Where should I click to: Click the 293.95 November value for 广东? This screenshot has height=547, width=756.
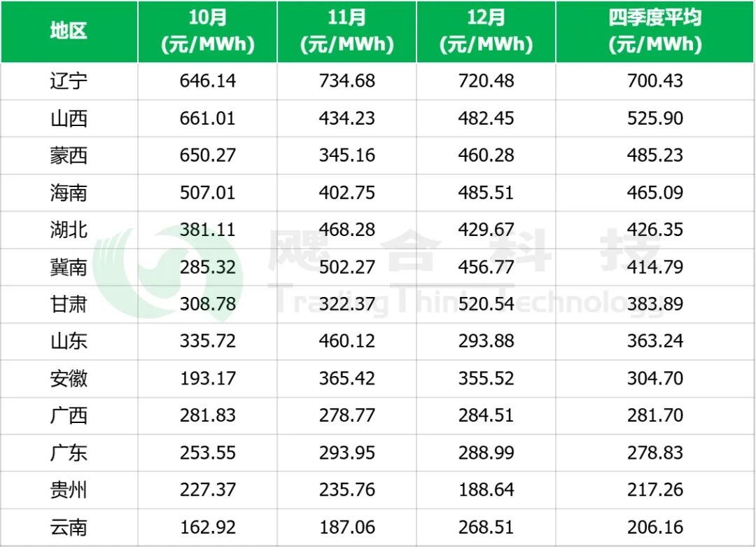[x=347, y=452]
